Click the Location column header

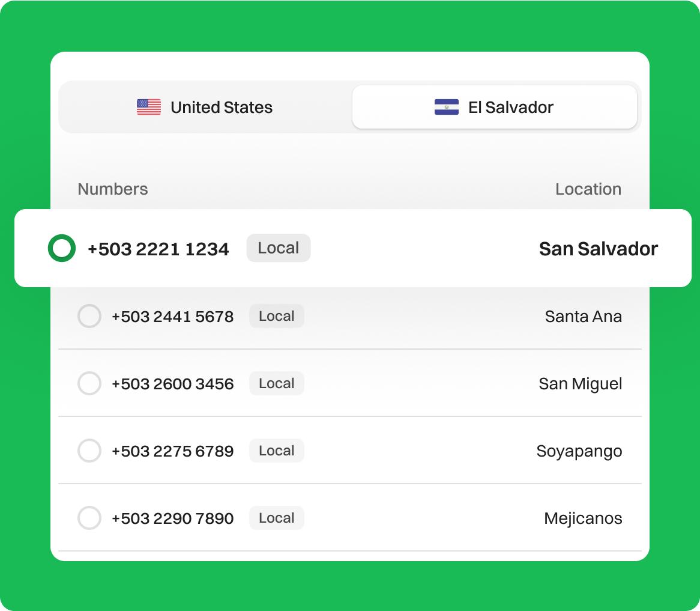click(x=588, y=189)
